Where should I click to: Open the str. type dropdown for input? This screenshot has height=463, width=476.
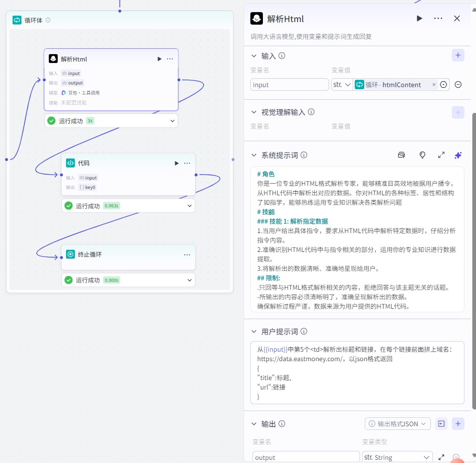[342, 85]
